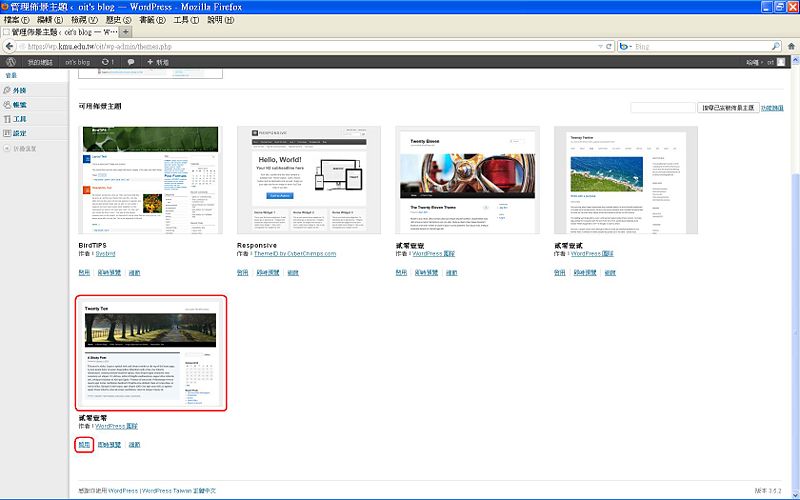Click the 哈囉, oit greeting in admin bar
This screenshot has width=800, height=500.
760,62
